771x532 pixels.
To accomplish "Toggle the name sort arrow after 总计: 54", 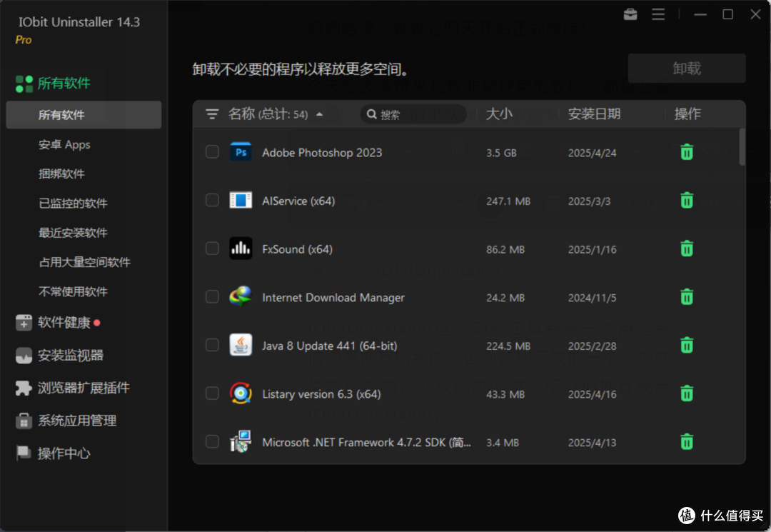I will [x=320, y=114].
